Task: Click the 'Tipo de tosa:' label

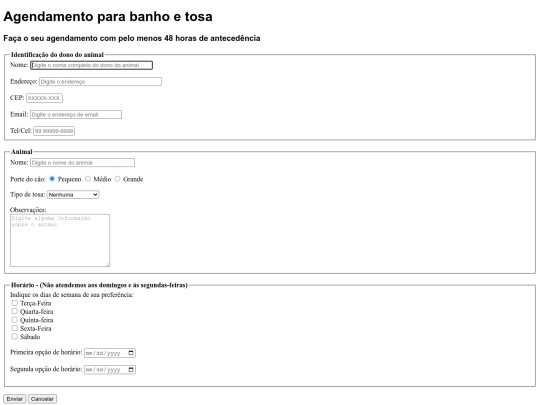Action: (x=28, y=195)
